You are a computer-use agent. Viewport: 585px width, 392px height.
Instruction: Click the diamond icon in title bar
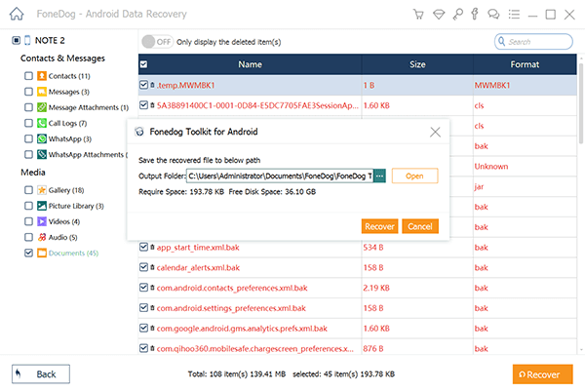coord(439,15)
